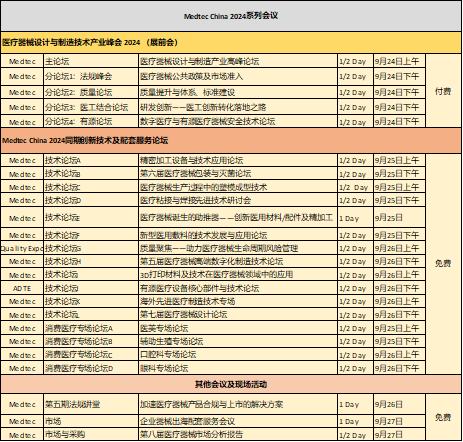This screenshot has height=442, width=463.
Task: Click "9月26日" date in 第五期法规讲堂 row
Action: (399, 404)
